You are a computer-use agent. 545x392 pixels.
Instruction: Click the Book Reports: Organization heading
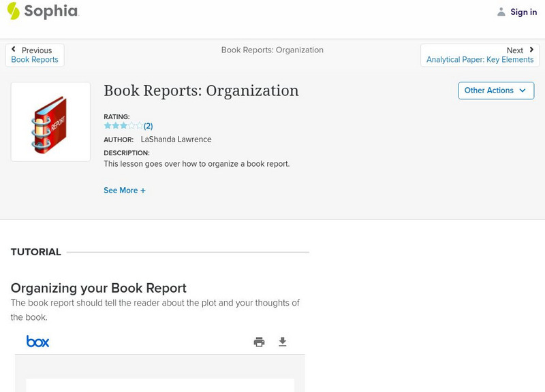tap(201, 91)
